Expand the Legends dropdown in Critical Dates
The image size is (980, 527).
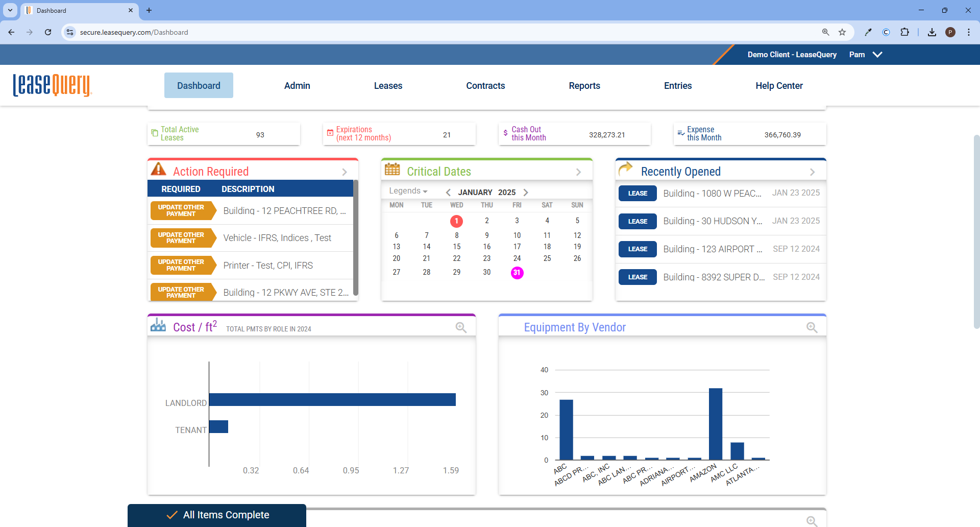408,191
